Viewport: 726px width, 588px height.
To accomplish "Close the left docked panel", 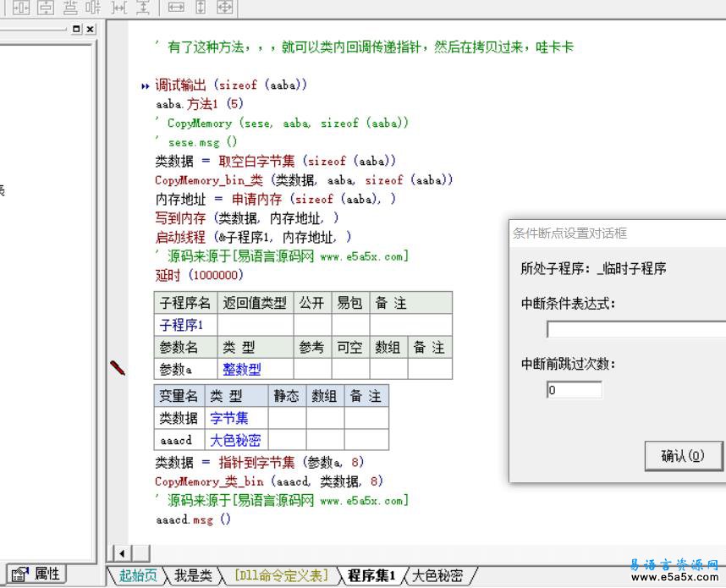I will click(91, 29).
